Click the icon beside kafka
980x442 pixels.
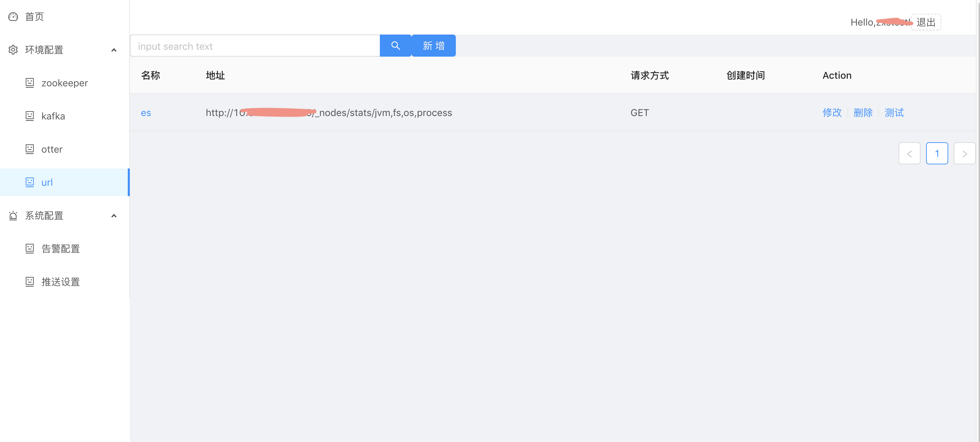pos(30,116)
